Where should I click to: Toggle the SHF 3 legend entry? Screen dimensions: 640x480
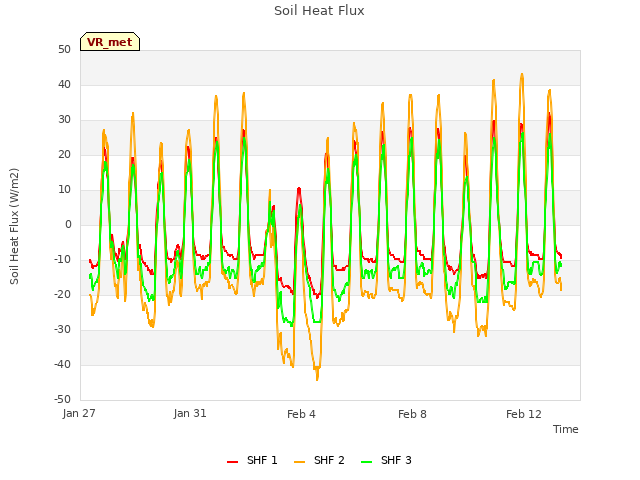point(386,460)
